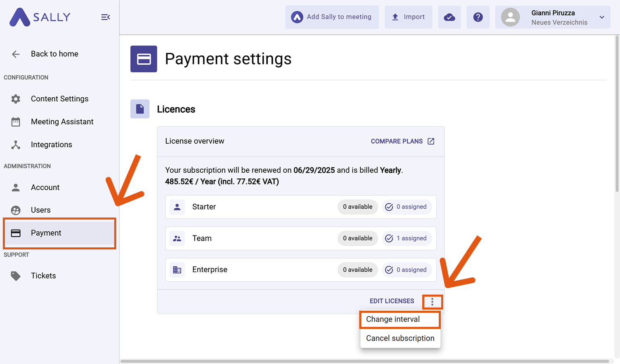This screenshot has height=364, width=620.
Task: Click Enterprise 0 available chip
Action: tap(358, 270)
